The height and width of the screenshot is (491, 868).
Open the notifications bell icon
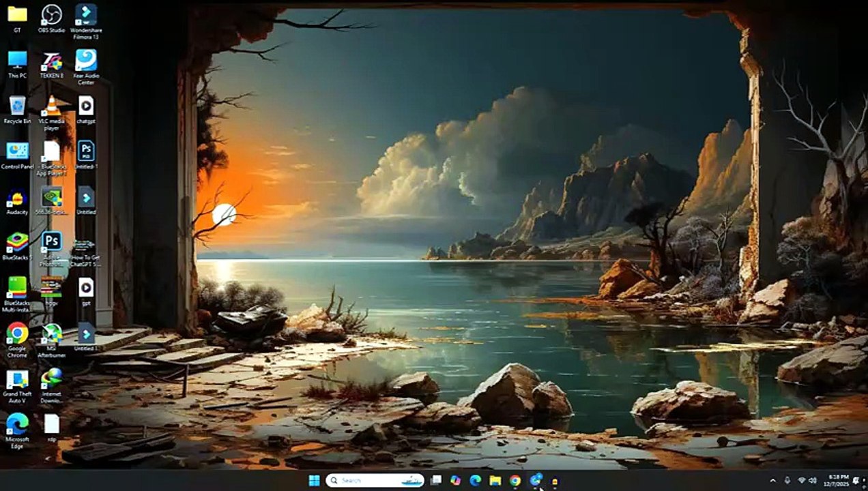coord(856,481)
